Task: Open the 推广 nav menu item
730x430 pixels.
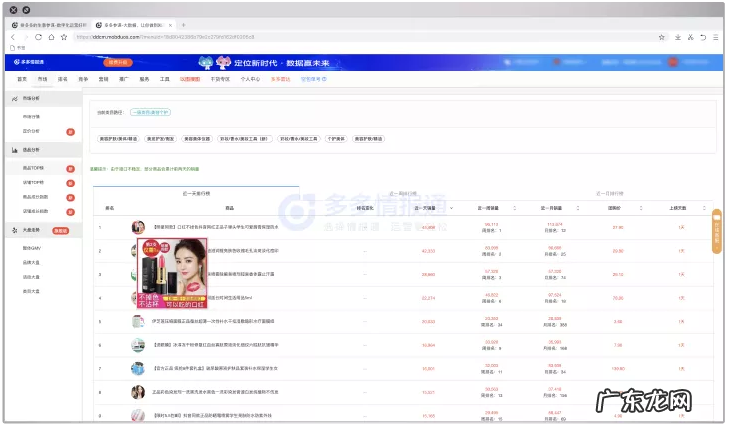Action: tap(124, 80)
